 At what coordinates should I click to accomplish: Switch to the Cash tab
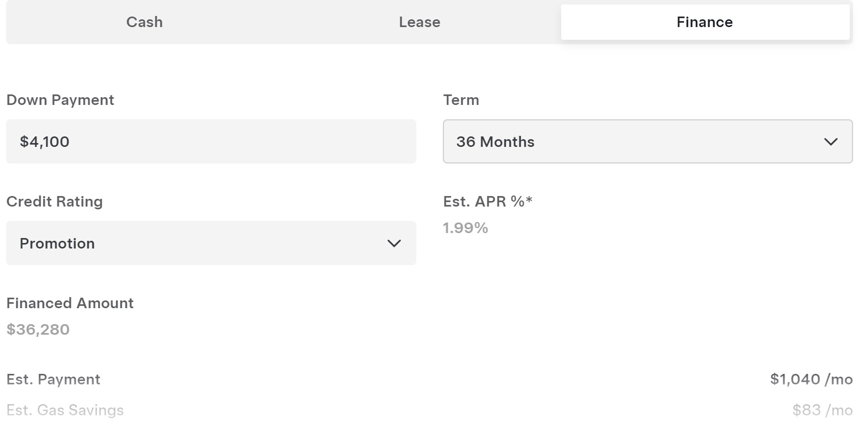[x=144, y=22]
